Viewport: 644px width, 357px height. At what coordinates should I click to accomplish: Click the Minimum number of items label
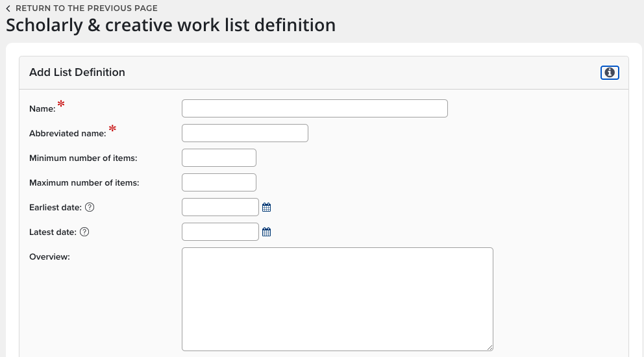pos(83,158)
